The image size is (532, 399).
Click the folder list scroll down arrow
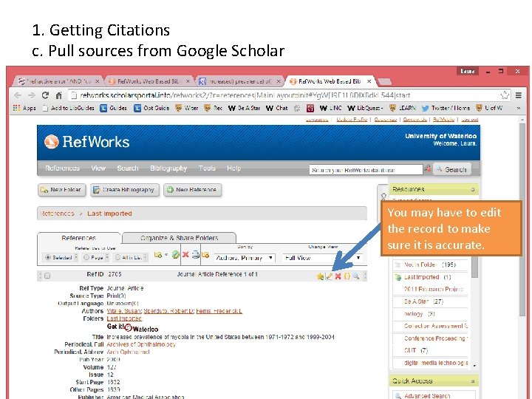click(474, 366)
